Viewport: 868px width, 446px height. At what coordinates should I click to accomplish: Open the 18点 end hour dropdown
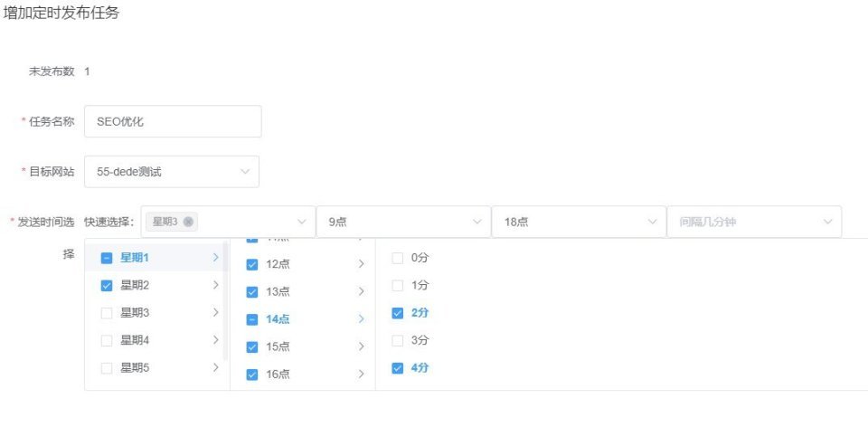point(579,222)
